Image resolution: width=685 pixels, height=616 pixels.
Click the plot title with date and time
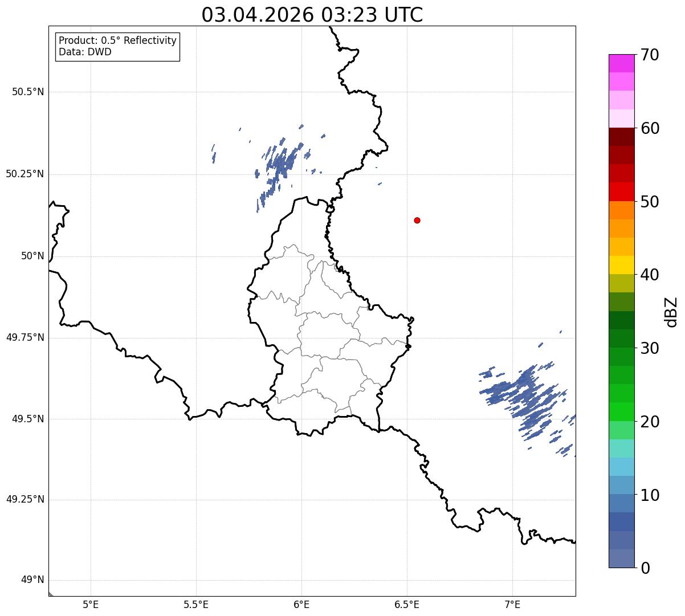pos(312,15)
